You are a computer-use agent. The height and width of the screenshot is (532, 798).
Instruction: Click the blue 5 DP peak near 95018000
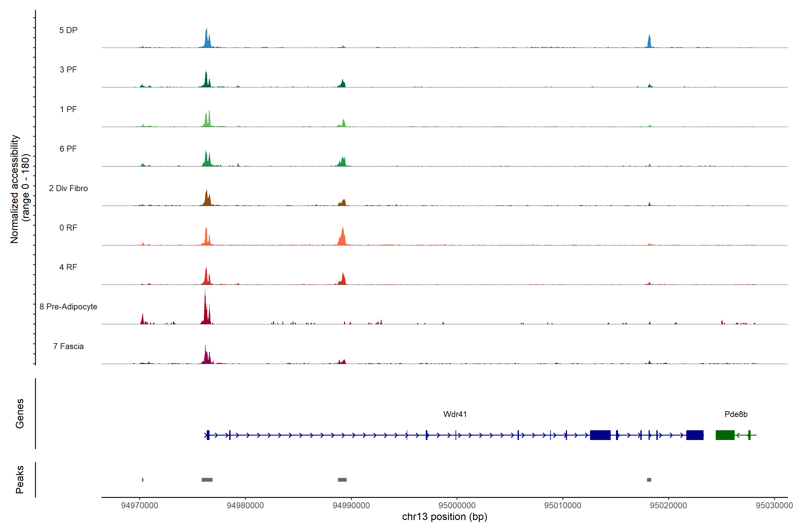point(649,42)
